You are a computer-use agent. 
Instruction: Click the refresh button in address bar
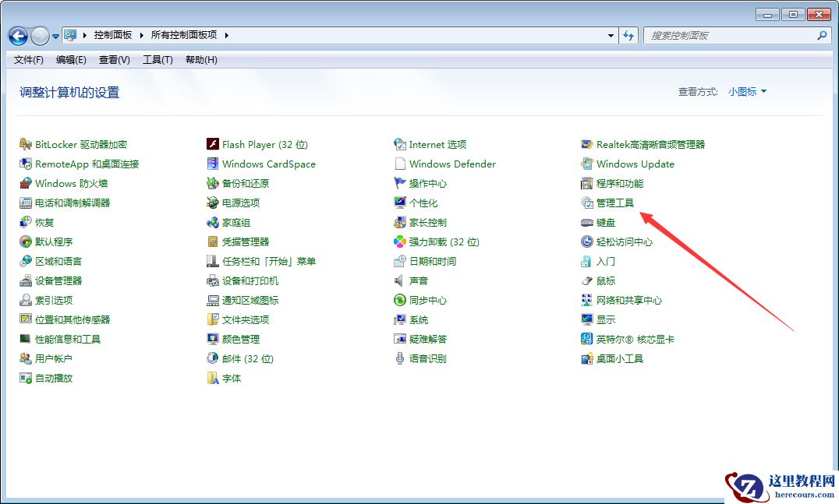[x=628, y=35]
